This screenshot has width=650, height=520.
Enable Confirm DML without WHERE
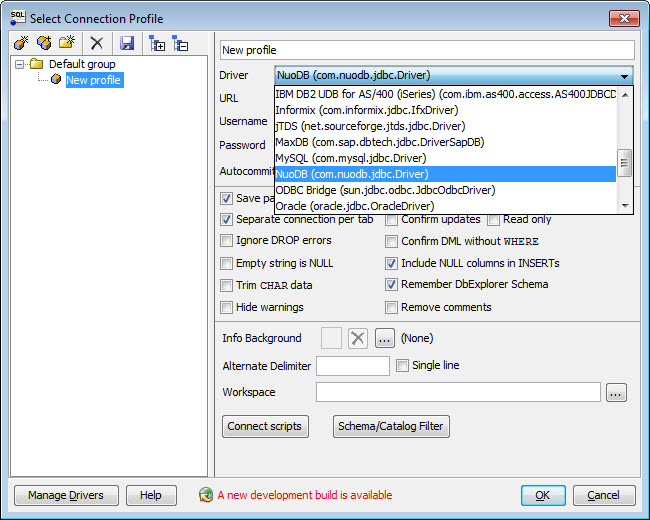pos(391,241)
